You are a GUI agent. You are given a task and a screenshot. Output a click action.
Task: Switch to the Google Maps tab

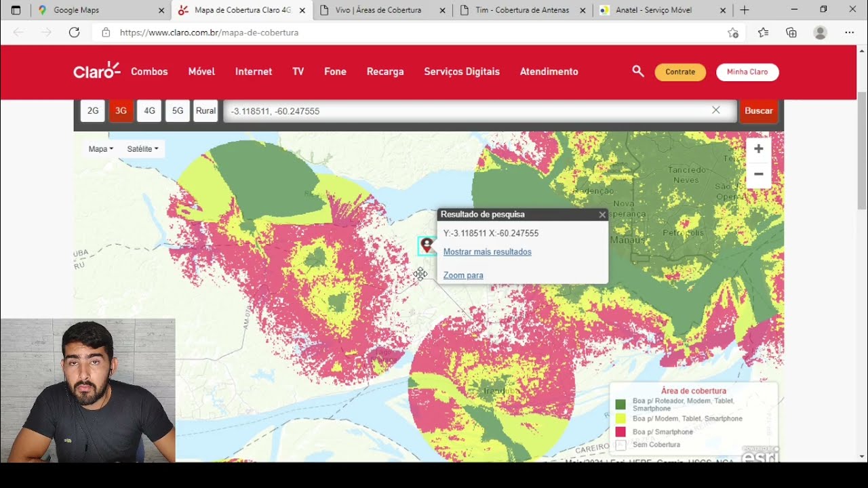coord(101,10)
